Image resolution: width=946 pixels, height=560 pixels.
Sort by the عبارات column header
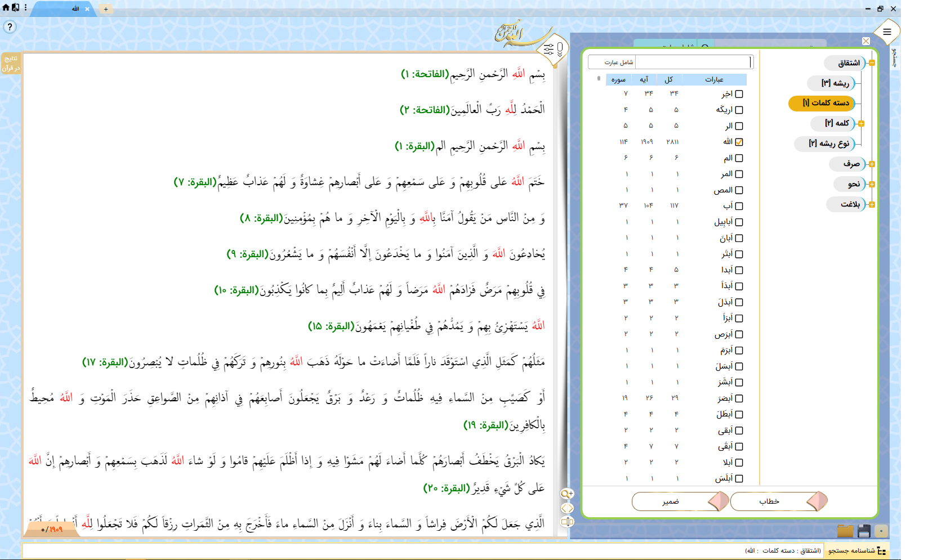tap(714, 80)
